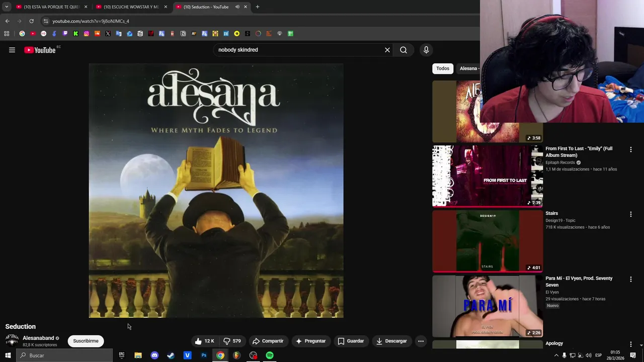Open menu for From First To Last video
Viewport: 644px width, 362px height.
(631, 149)
